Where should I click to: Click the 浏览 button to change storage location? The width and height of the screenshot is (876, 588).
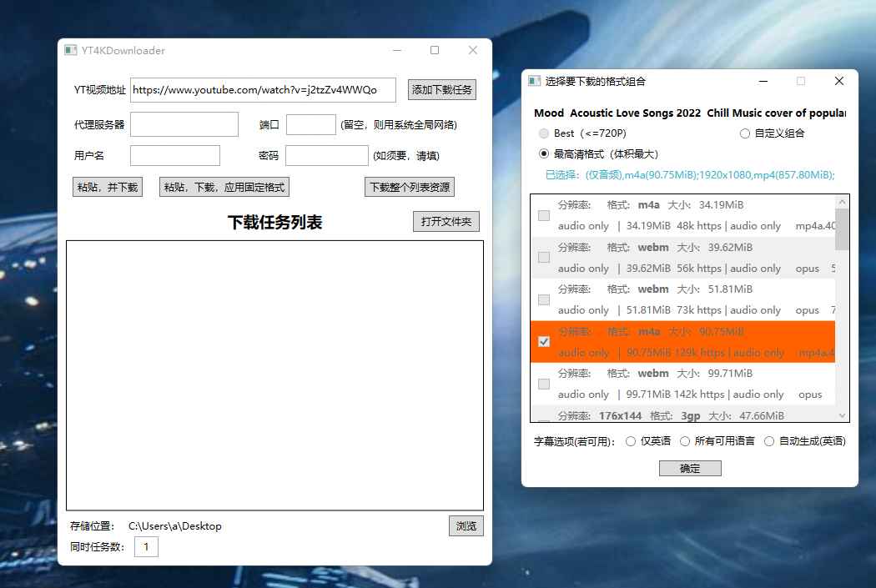point(466,525)
